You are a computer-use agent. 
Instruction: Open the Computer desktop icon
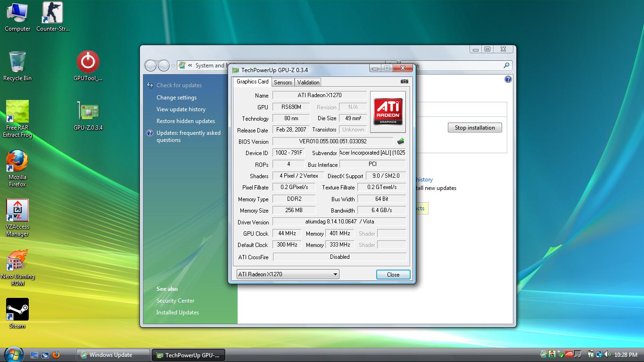[x=17, y=17]
